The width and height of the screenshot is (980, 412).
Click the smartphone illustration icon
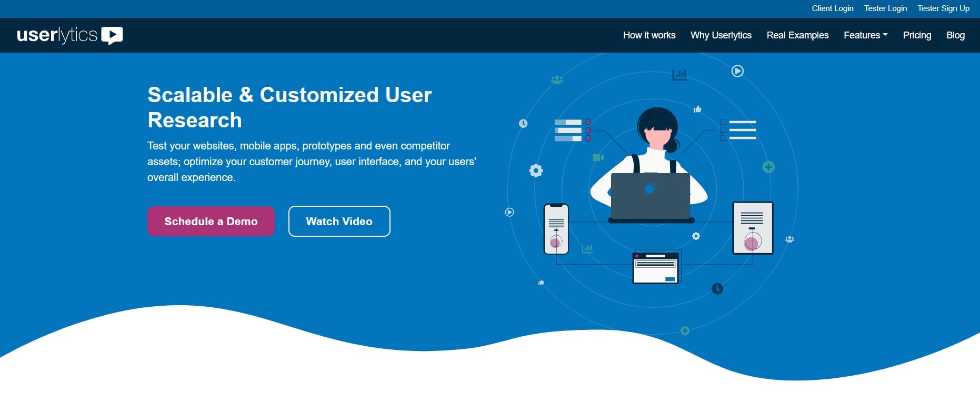556,229
